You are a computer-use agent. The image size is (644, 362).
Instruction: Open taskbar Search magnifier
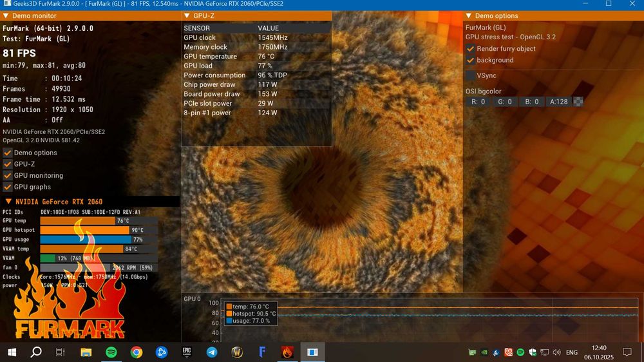pos(36,352)
